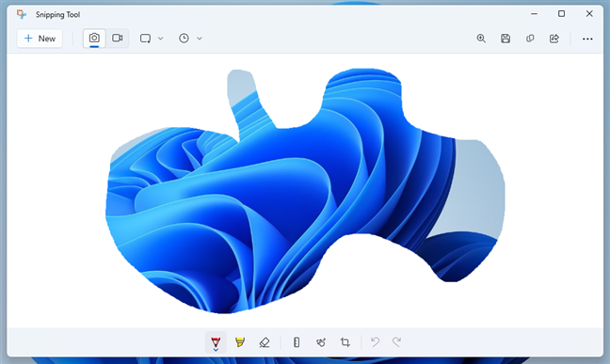Viewport: 610px width, 364px height.
Task: Save the snip with the floppy icon
Action: (x=506, y=39)
